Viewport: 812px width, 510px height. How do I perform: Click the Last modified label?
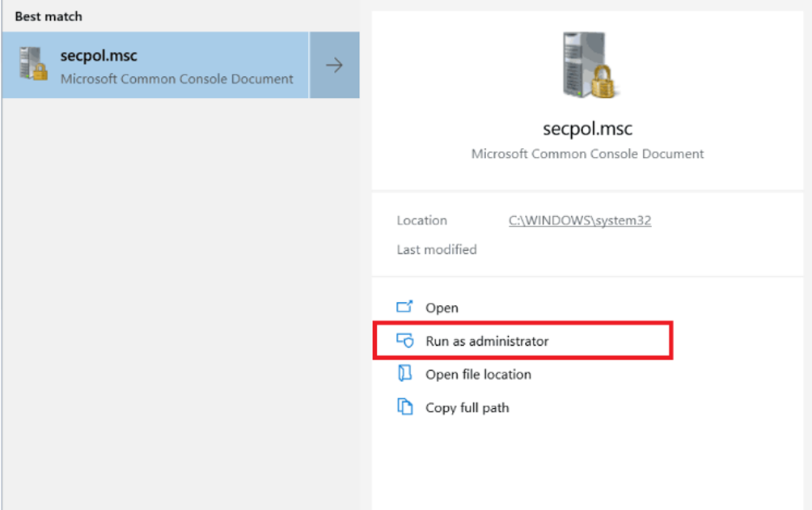point(437,249)
